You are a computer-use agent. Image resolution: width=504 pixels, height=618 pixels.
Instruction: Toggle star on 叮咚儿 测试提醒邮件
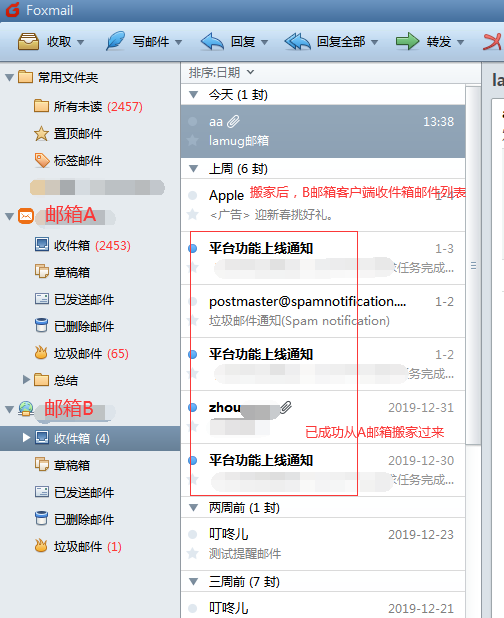[x=193, y=553]
